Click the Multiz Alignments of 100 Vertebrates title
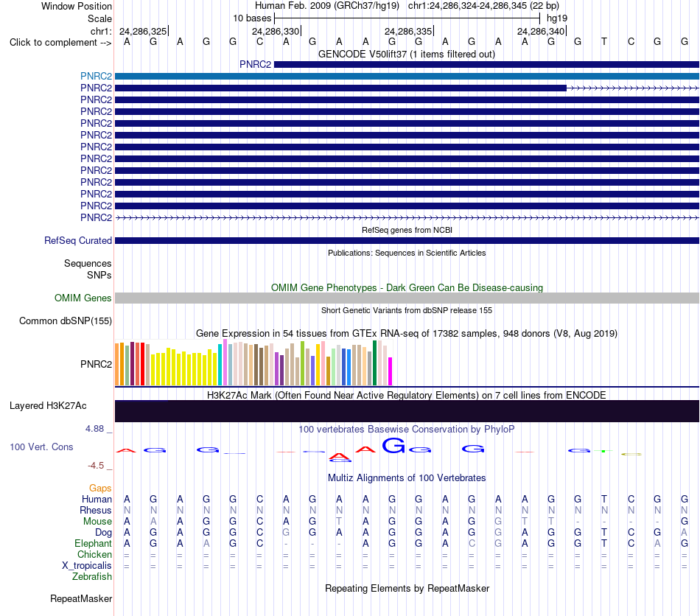 coord(407,478)
